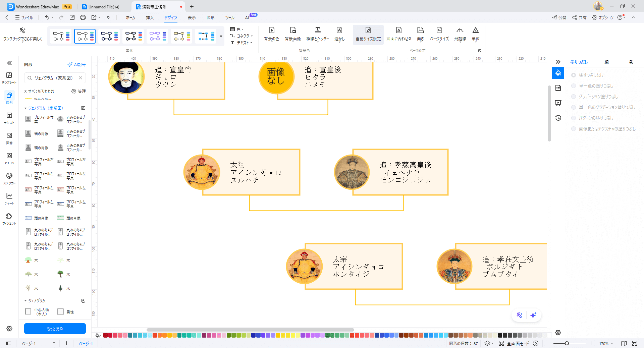Click the 枠線とヘッダー borders and header icon

(x=317, y=34)
